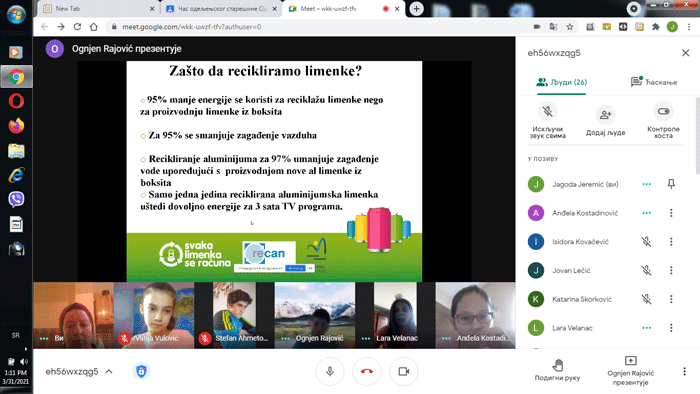Pin Jagoda Jeremić using the pin icon
This screenshot has width=700, height=394.
point(671,184)
